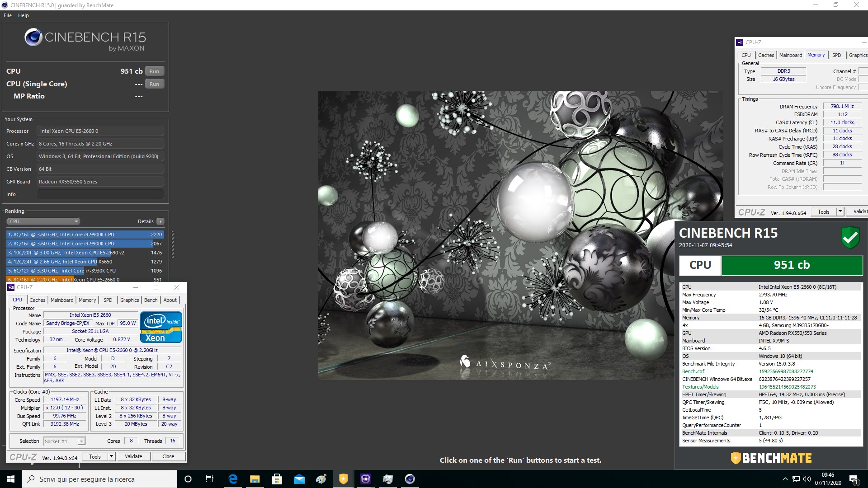The height and width of the screenshot is (488, 868).
Task: Click CPU-Z title bar icon in Memory window
Action: click(740, 42)
